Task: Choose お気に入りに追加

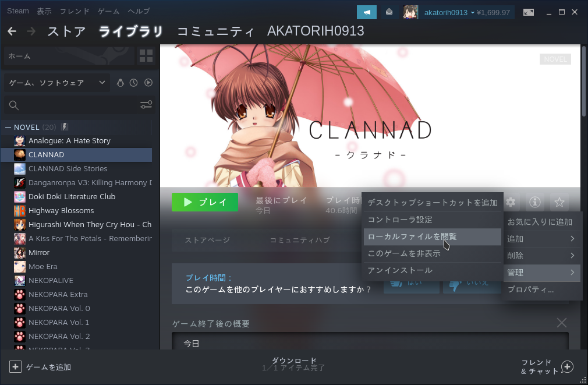Action: [x=542, y=222]
